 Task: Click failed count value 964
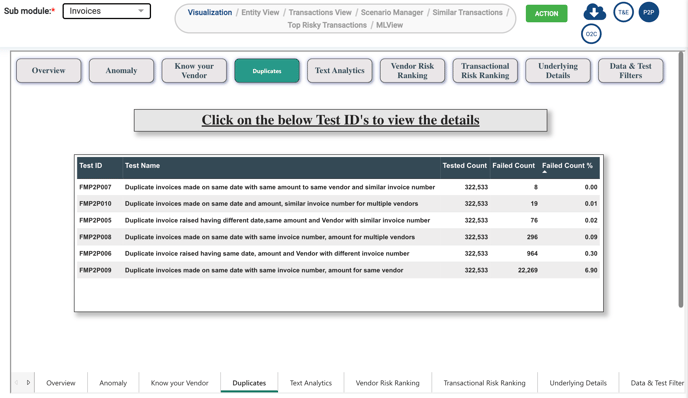pyautogui.click(x=532, y=254)
